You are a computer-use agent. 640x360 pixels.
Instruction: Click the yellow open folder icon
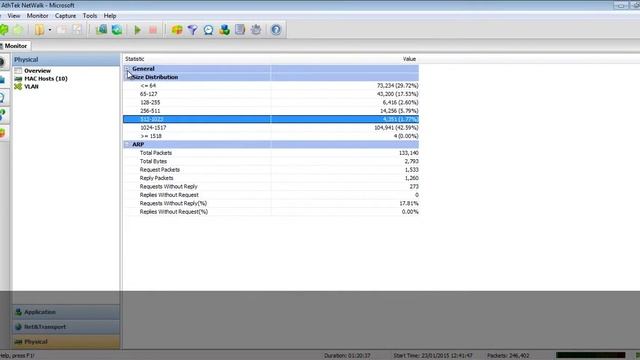(40, 30)
